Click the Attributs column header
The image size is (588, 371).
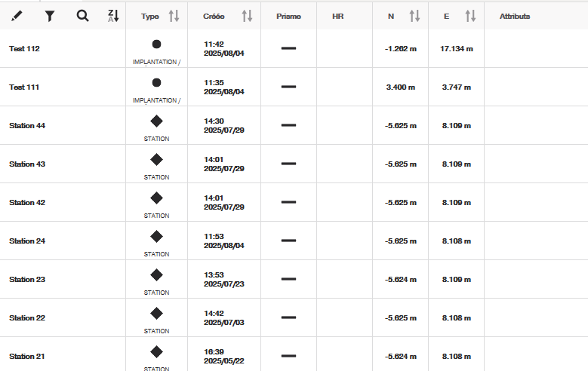515,16
